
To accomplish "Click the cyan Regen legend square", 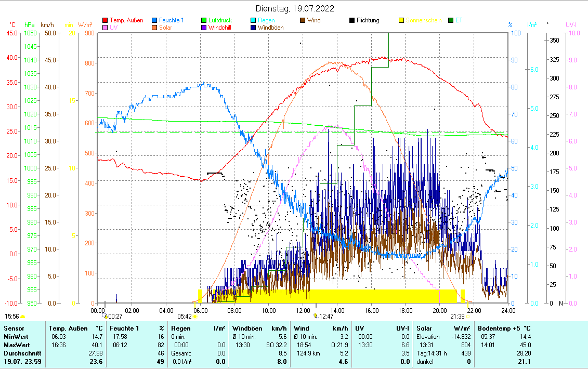I will pos(253,21).
